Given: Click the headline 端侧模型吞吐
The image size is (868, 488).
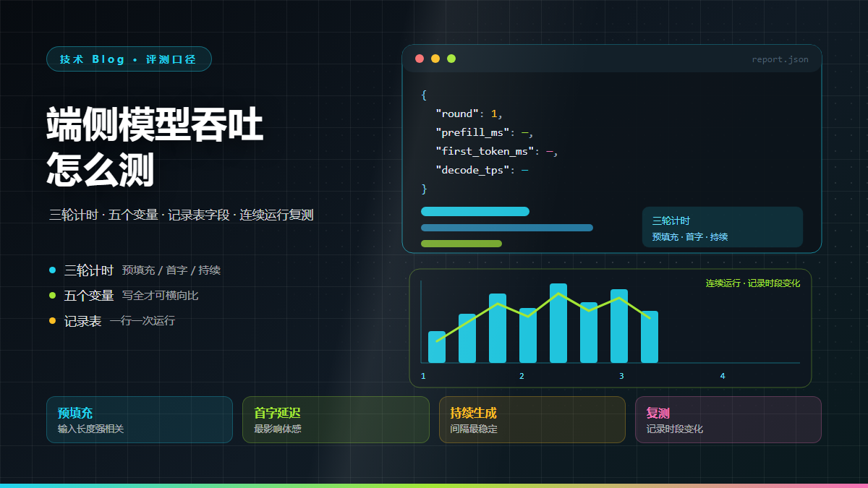Looking at the screenshot, I should click(x=155, y=124).
